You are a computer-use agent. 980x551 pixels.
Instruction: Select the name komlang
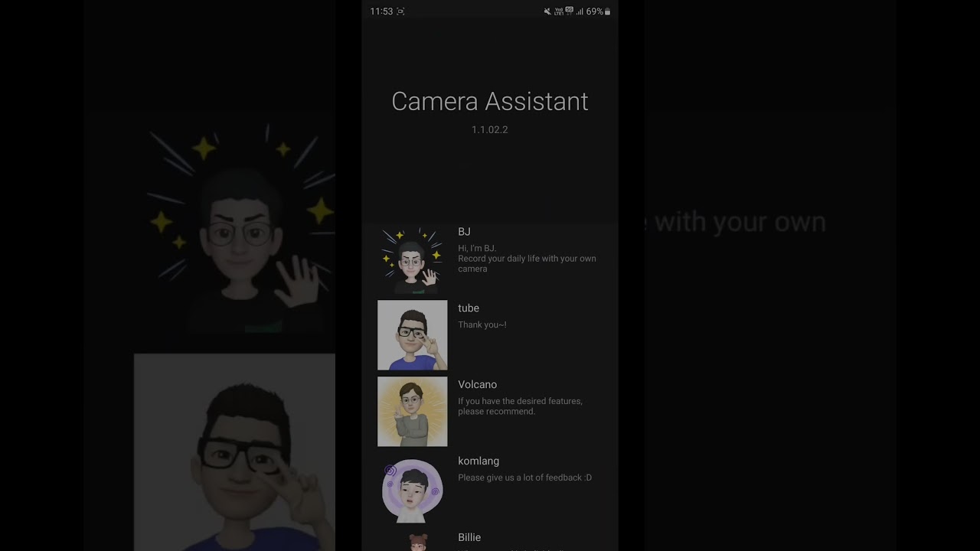[x=479, y=461]
